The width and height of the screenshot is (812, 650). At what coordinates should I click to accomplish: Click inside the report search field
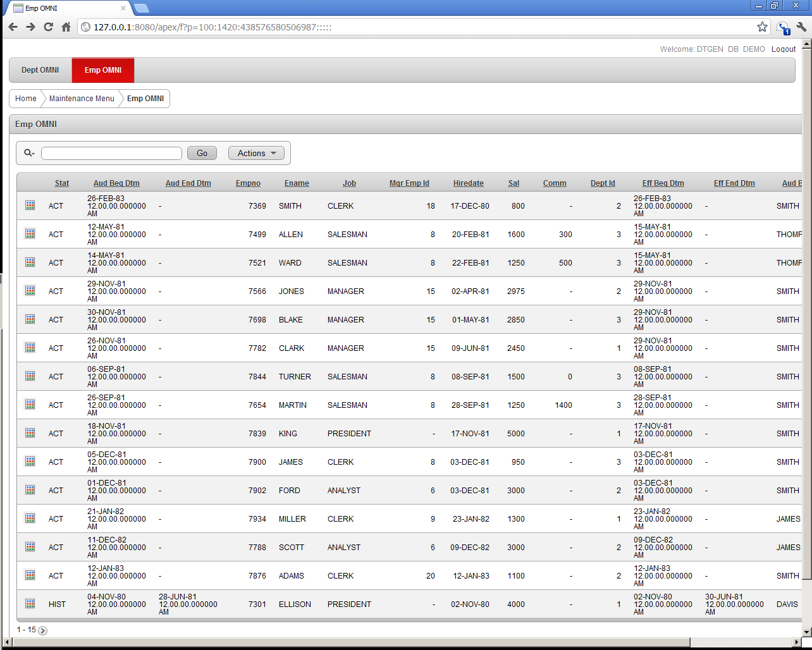[111, 153]
